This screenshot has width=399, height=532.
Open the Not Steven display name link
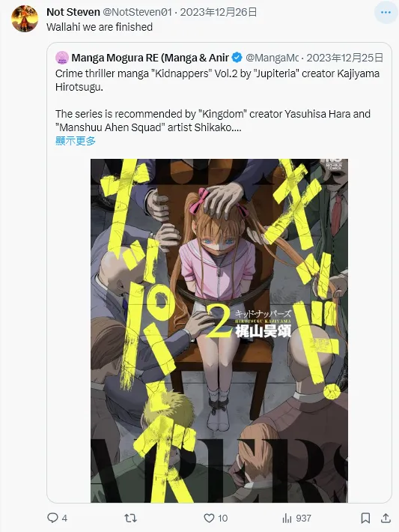point(73,12)
